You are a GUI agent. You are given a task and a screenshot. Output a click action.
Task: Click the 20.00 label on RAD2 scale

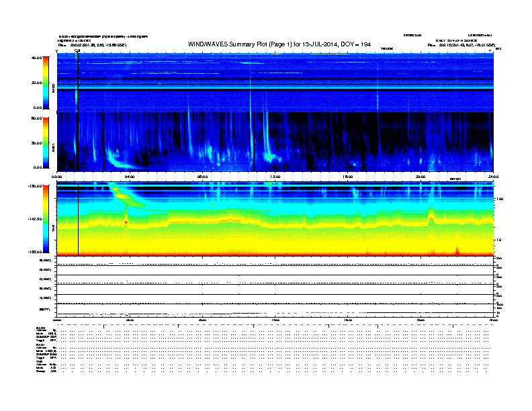click(x=36, y=83)
